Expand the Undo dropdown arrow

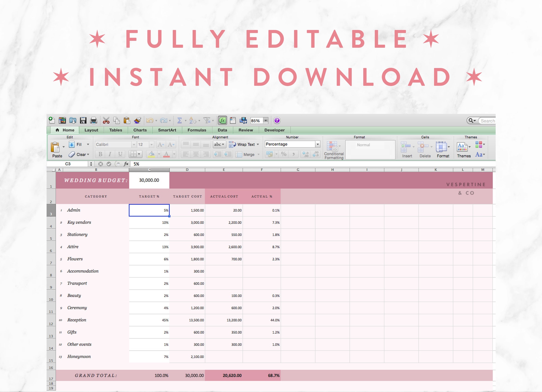click(x=156, y=120)
